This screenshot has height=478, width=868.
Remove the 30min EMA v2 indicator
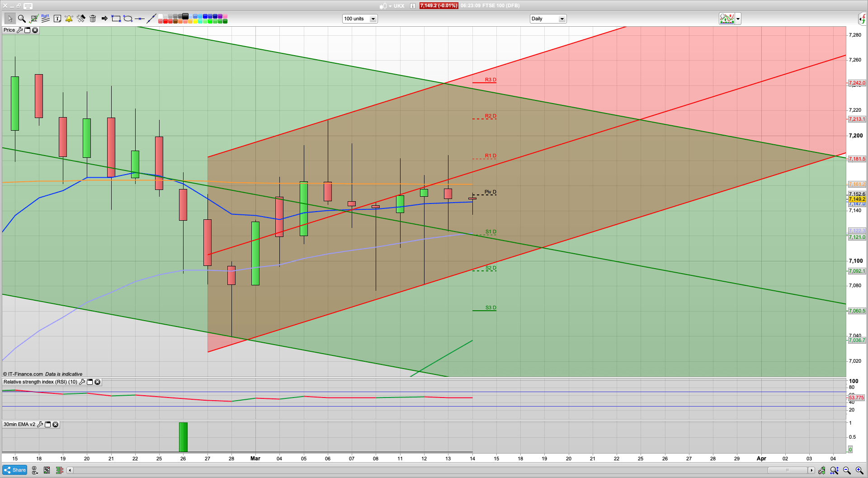pyautogui.click(x=55, y=425)
